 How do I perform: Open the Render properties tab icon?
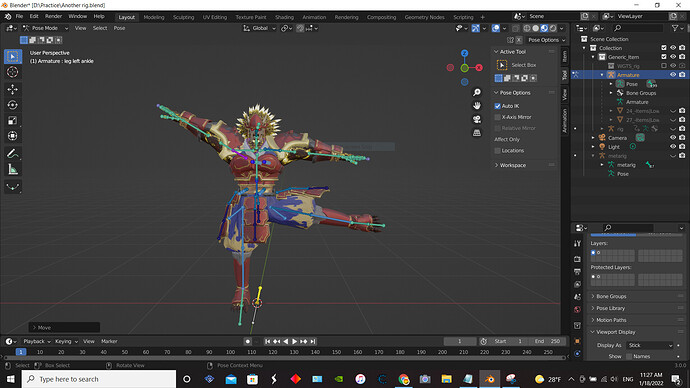pos(577,259)
